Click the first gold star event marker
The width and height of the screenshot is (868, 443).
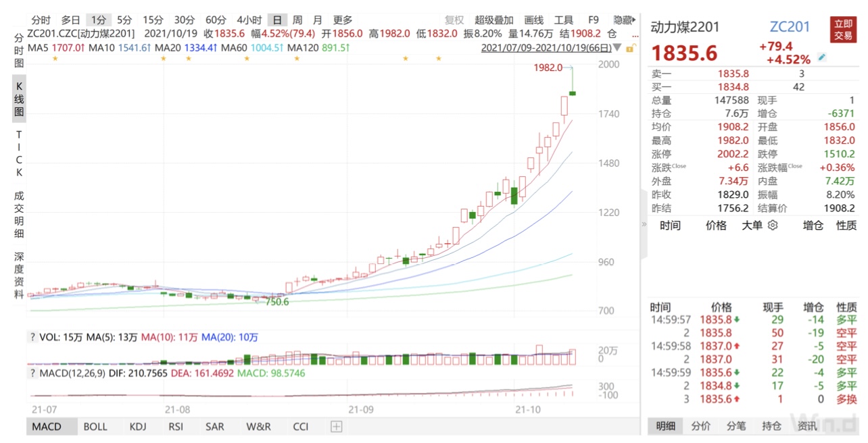55,59
